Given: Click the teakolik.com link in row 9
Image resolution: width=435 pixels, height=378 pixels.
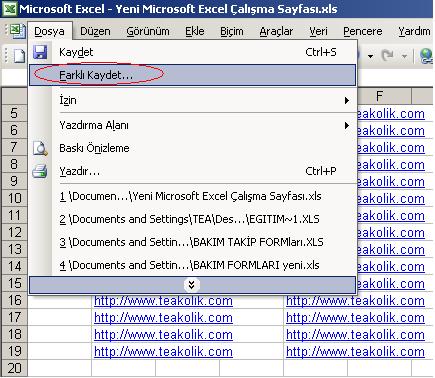Looking at the screenshot, I should pos(391,182).
